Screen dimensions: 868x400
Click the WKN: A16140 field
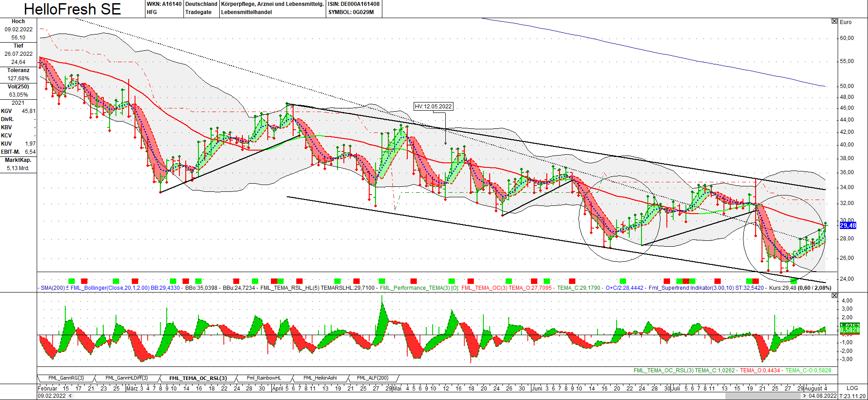pos(164,4)
